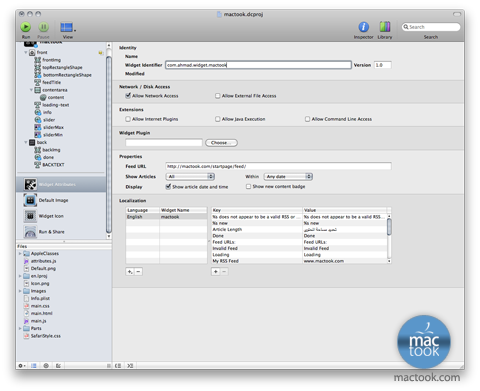Image resolution: width=480 pixels, height=391 pixels.
Task: Click the green Run button
Action: (x=26, y=27)
